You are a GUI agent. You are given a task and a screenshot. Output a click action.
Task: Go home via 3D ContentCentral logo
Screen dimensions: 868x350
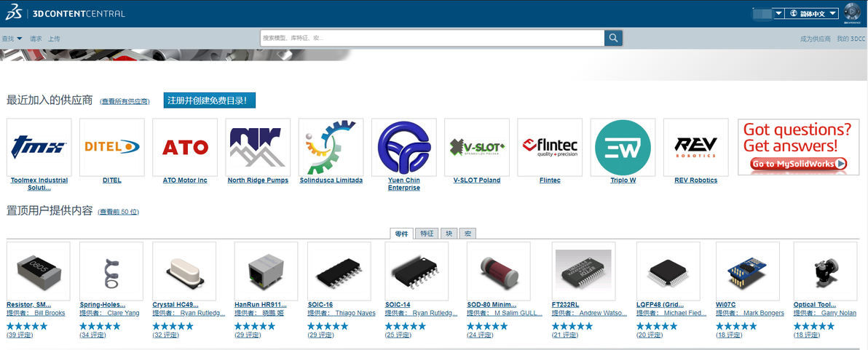(66, 13)
